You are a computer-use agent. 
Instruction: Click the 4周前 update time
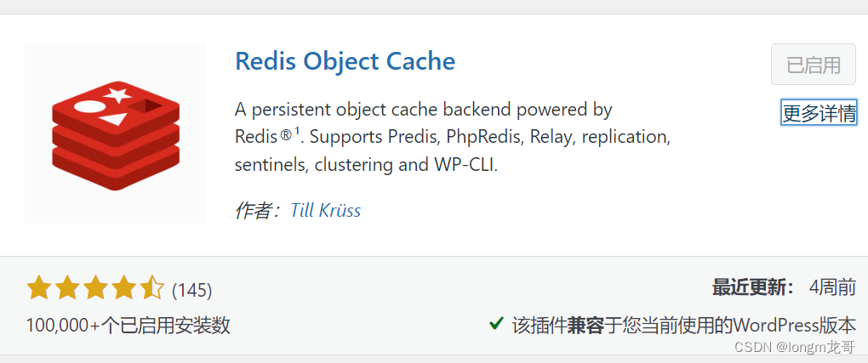(832, 287)
